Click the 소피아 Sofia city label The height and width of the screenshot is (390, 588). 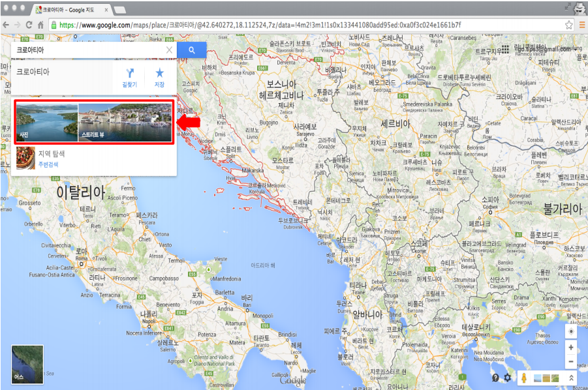click(490, 200)
